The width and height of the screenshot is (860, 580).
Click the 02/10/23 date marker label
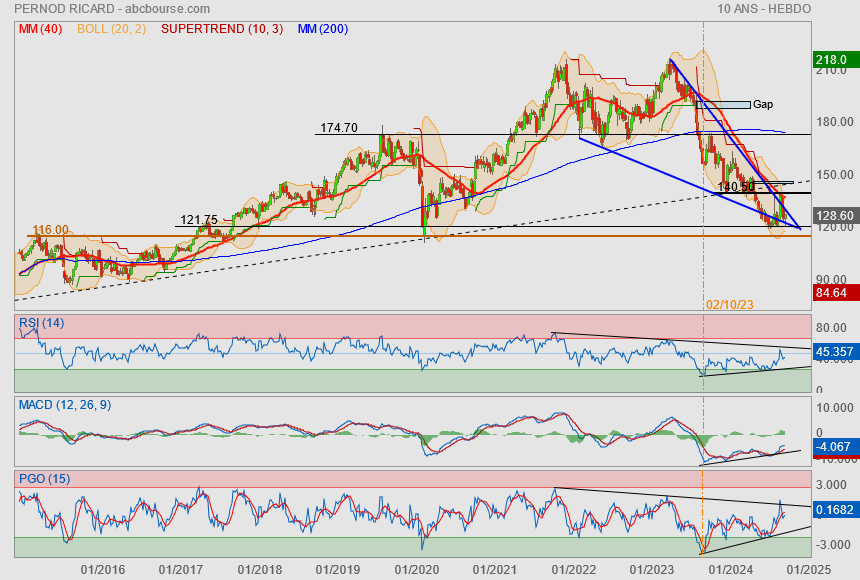coord(729,305)
